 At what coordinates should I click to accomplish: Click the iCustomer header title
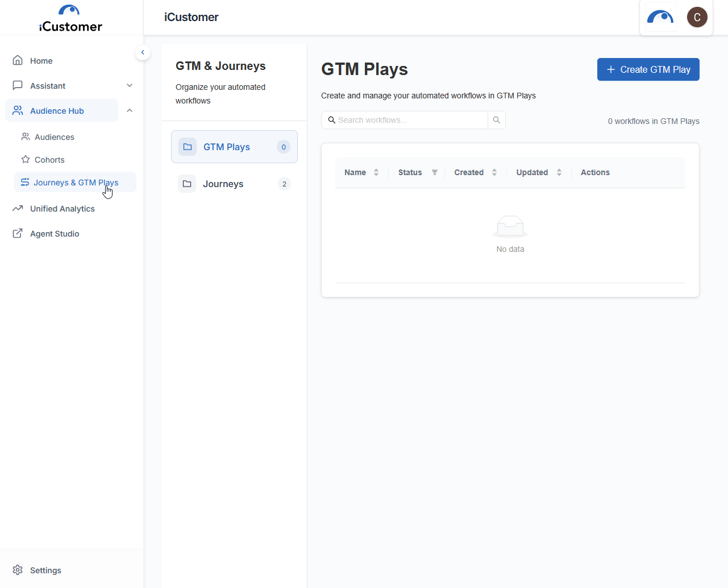191,17
